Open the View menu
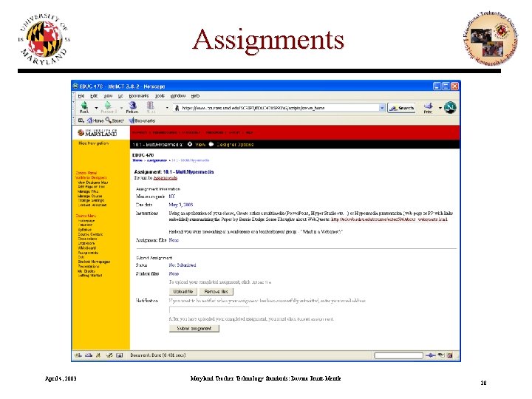The height and width of the screenshot is (399, 532). pos(108,96)
